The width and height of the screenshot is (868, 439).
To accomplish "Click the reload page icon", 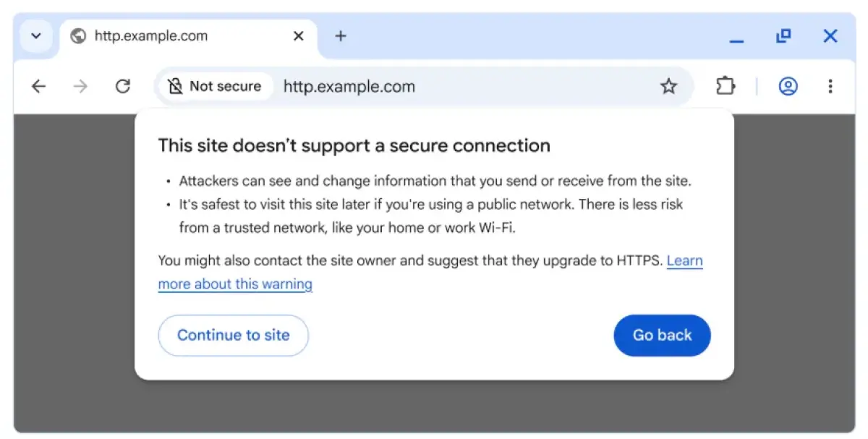I will tap(123, 86).
